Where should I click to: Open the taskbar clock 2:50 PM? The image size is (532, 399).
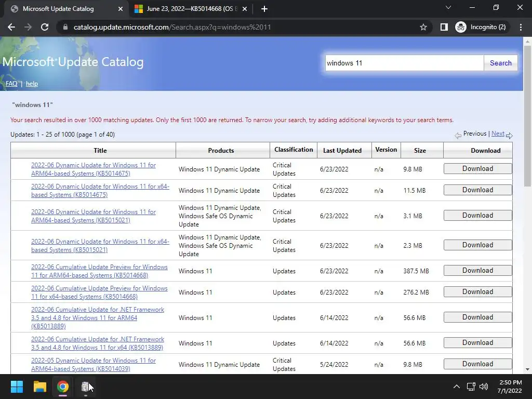pos(510,387)
